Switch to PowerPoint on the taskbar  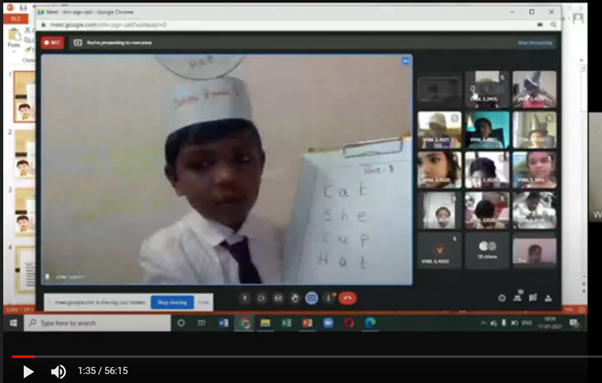307,323
